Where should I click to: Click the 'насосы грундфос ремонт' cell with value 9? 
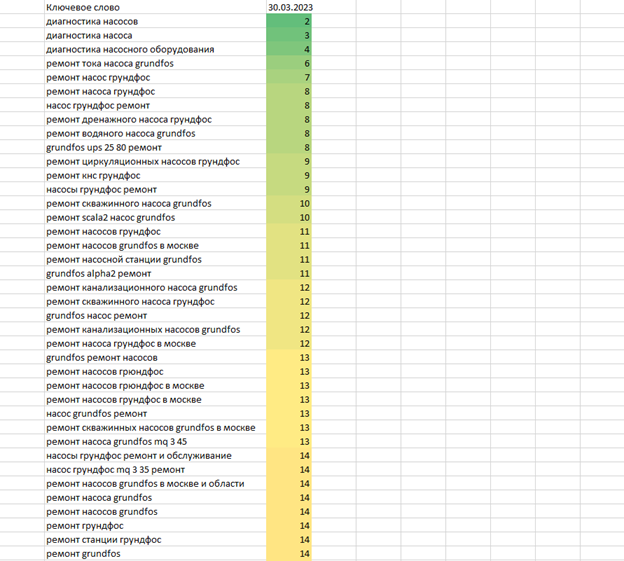(x=155, y=189)
